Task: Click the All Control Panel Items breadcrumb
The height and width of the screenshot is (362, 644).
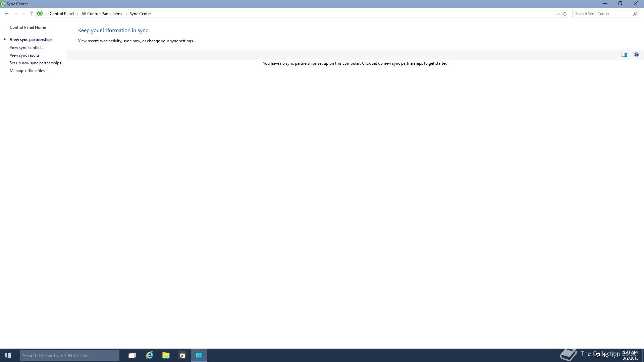Action: point(102,14)
